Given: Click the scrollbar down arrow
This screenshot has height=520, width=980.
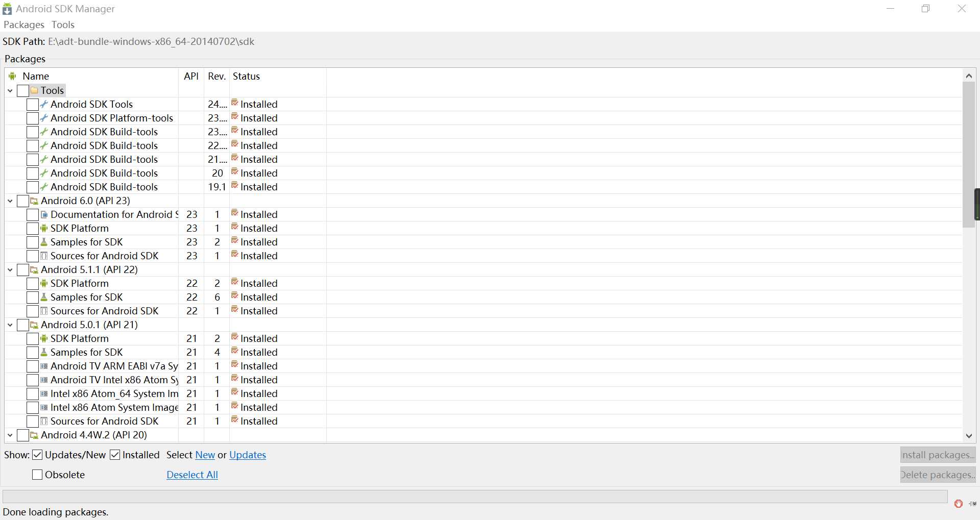Looking at the screenshot, I should (x=969, y=436).
